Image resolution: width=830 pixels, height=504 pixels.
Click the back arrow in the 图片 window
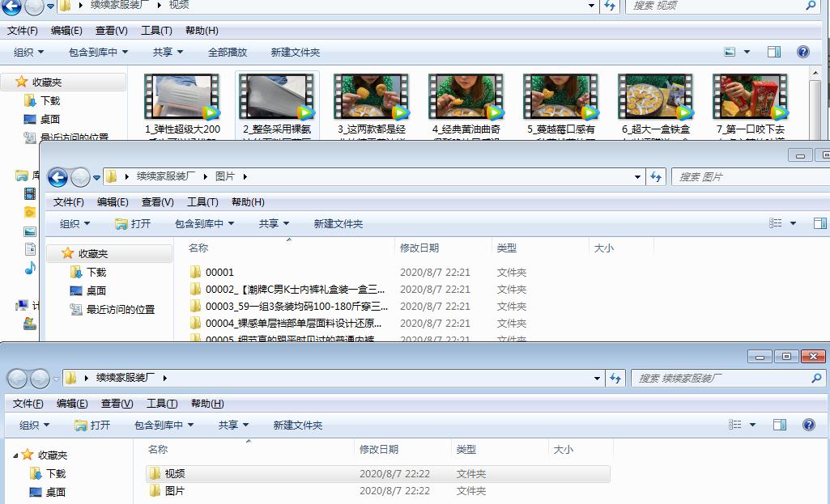coord(57,176)
